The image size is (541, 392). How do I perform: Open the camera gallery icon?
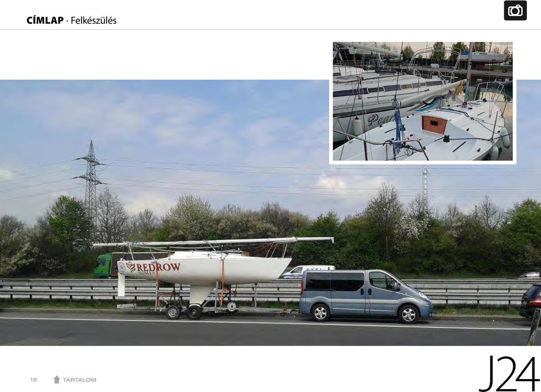[515, 11]
